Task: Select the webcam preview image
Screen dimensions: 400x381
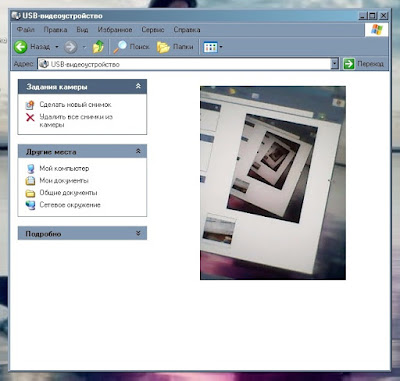Action: point(273,183)
